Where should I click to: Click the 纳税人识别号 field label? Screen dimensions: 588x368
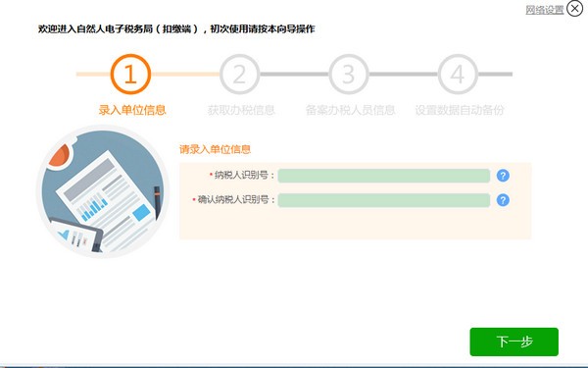(244, 176)
